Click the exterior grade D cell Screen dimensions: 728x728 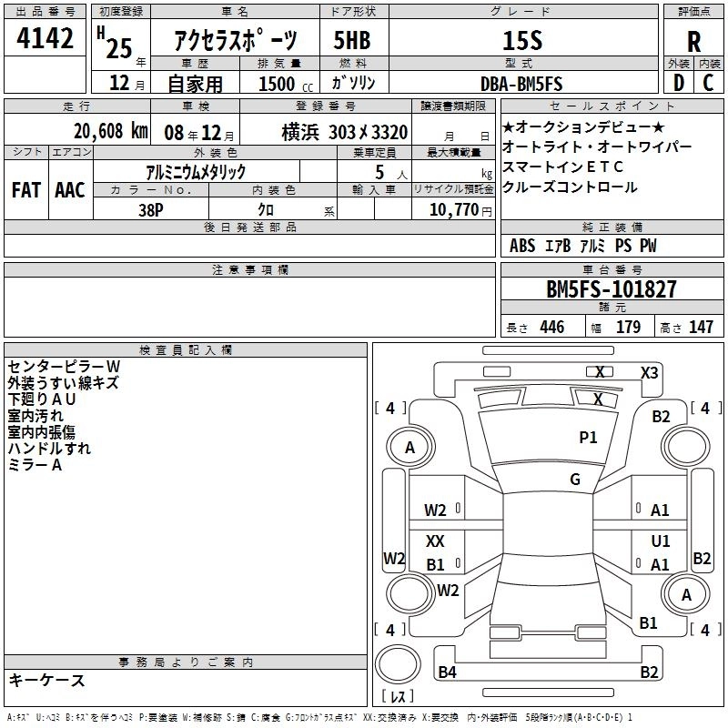[678, 83]
